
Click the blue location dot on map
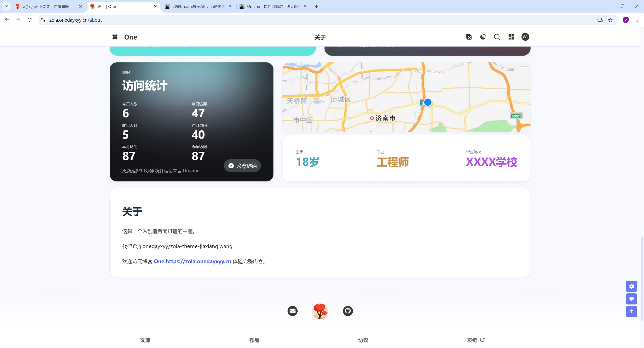click(428, 102)
